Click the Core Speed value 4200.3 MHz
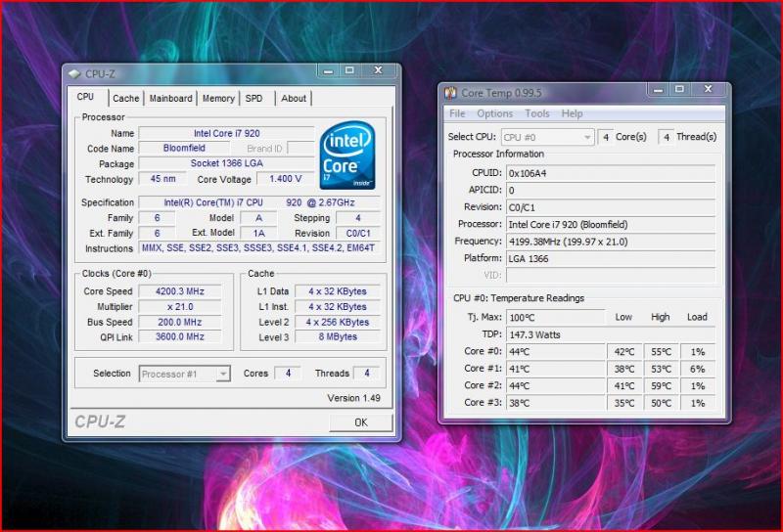 (x=180, y=291)
